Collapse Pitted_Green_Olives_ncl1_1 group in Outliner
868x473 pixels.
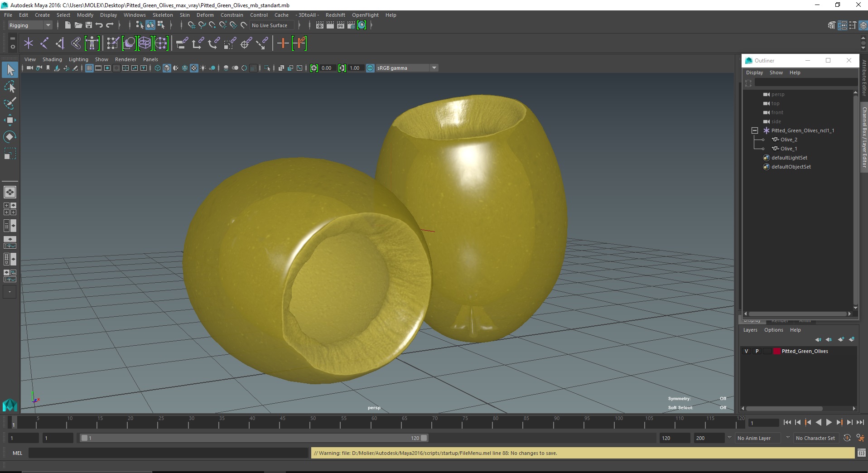click(755, 130)
